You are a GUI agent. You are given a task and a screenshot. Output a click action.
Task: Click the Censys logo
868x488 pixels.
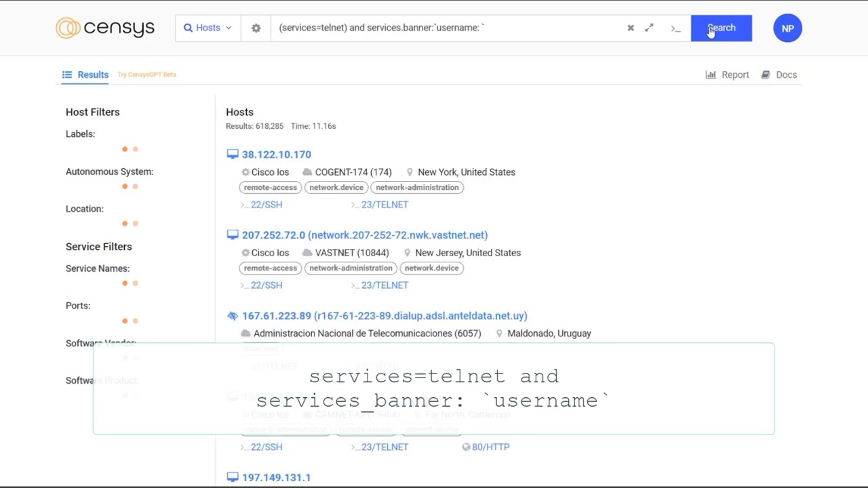[x=105, y=28]
